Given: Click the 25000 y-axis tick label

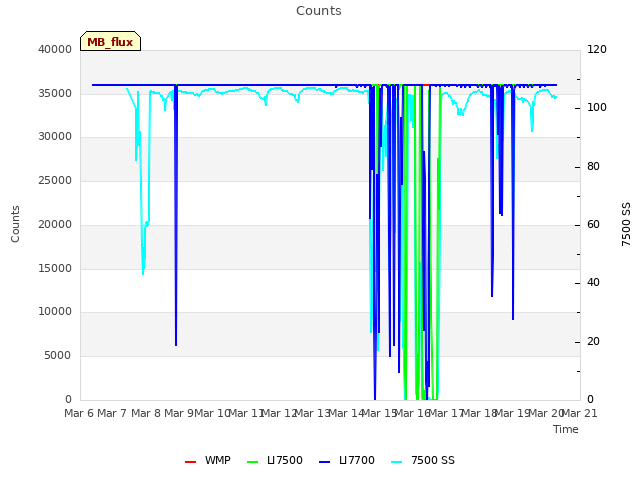Looking at the screenshot, I should click(55, 180).
